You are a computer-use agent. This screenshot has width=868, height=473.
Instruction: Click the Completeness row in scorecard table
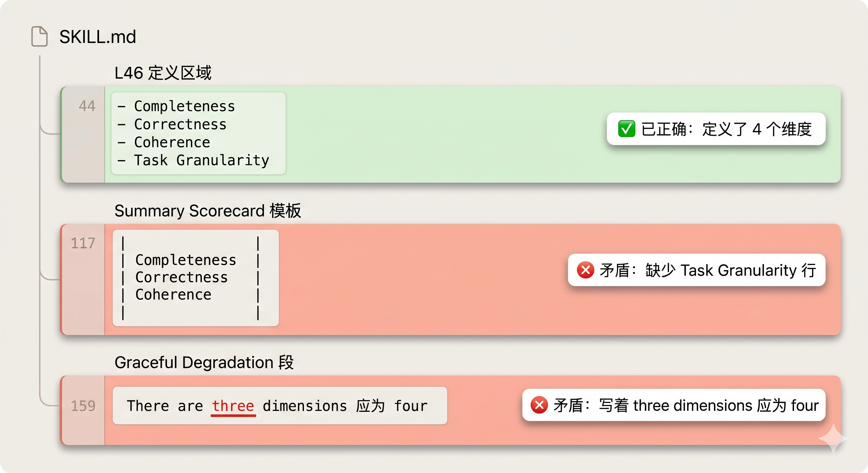point(191,260)
